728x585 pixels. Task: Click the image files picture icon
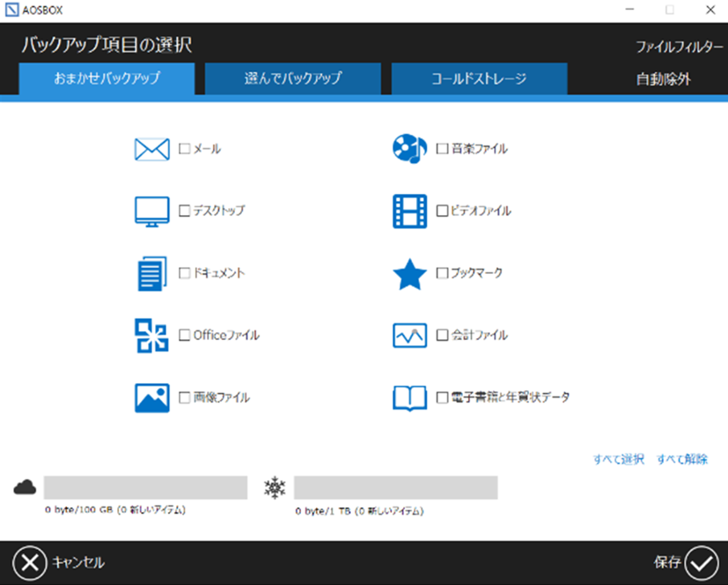point(151,397)
